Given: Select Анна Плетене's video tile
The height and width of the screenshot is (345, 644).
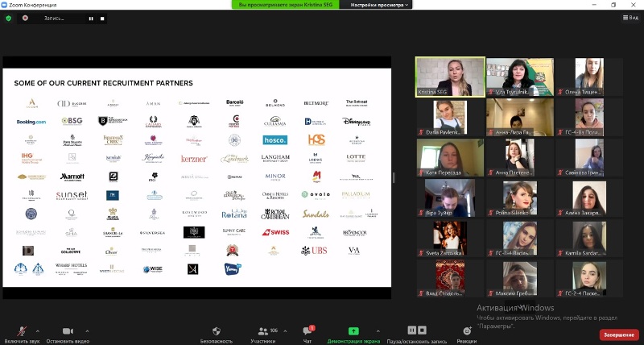Looking at the screenshot, I should tap(520, 157).
